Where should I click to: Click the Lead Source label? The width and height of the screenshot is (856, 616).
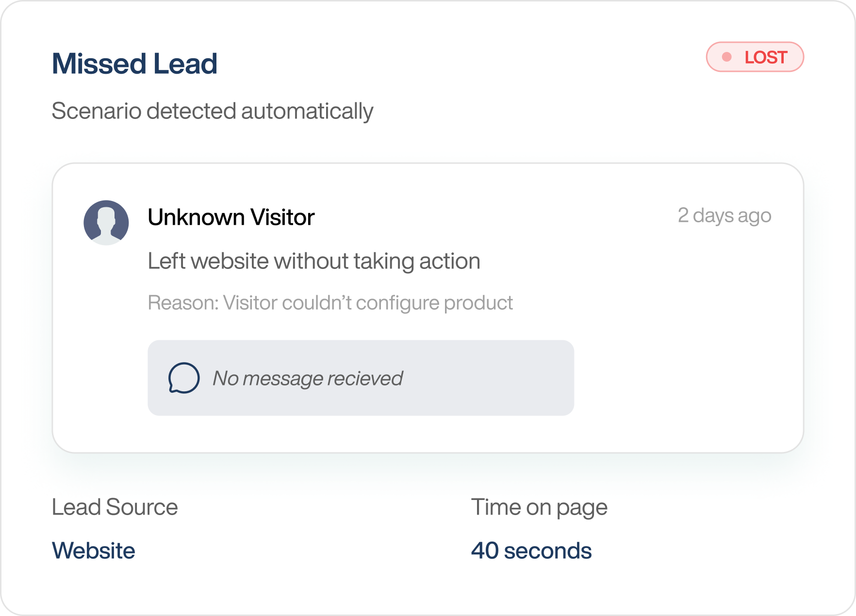[115, 507]
